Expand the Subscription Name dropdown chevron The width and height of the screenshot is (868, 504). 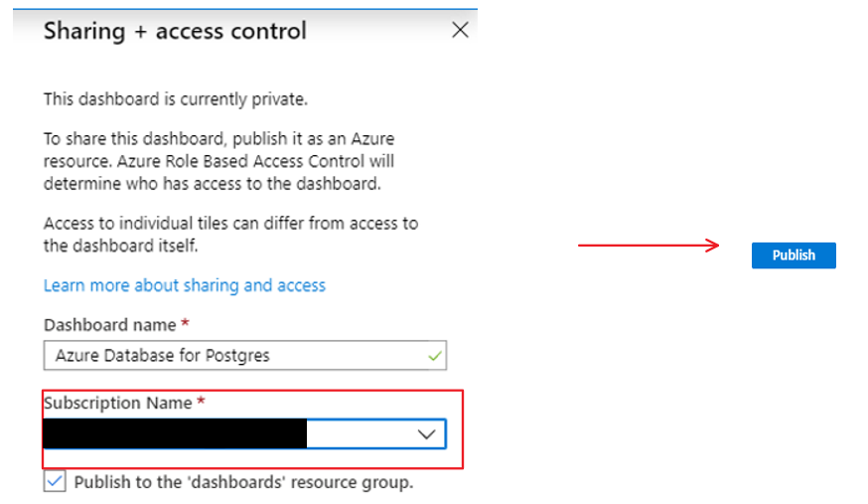point(426,434)
